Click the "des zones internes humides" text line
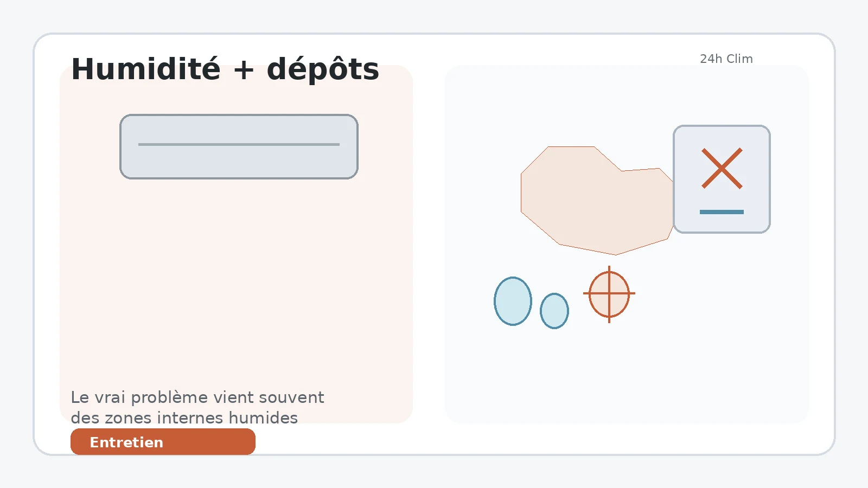The width and height of the screenshot is (868, 488). 184,418
